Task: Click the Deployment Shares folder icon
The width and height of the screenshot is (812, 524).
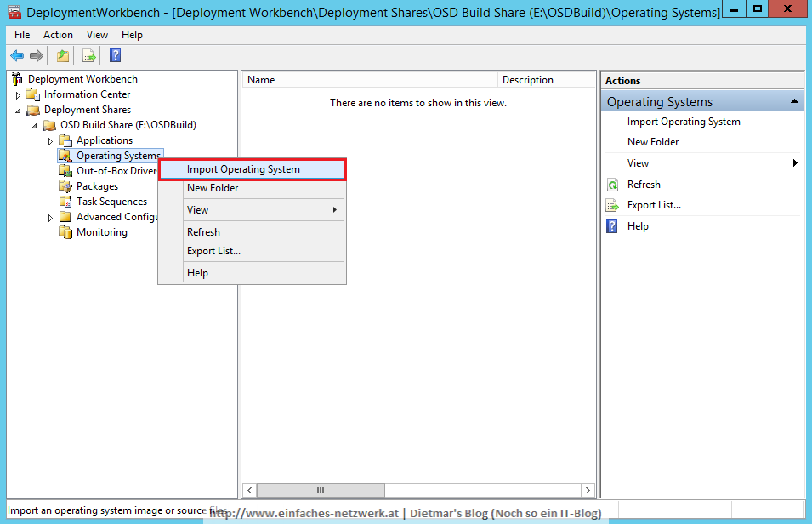Action: (33, 110)
